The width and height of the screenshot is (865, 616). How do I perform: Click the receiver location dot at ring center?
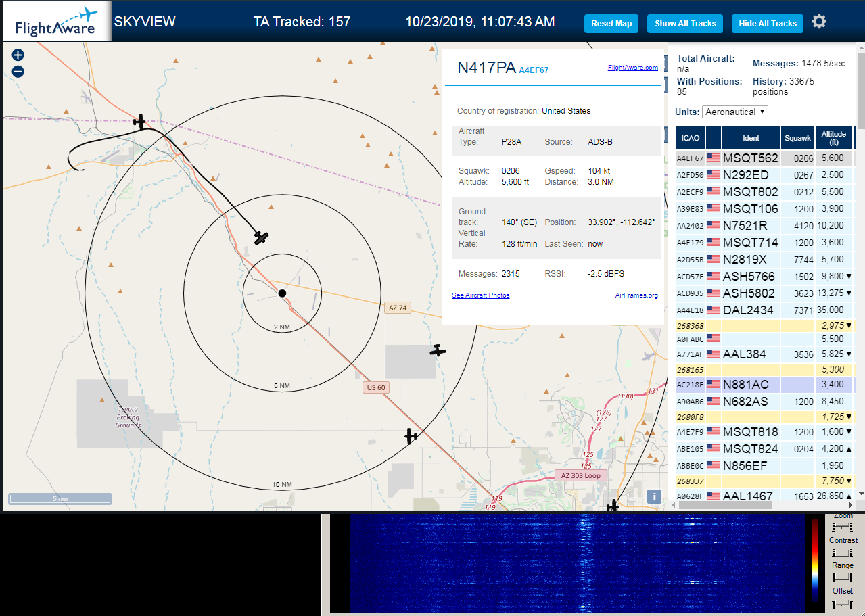point(282,293)
